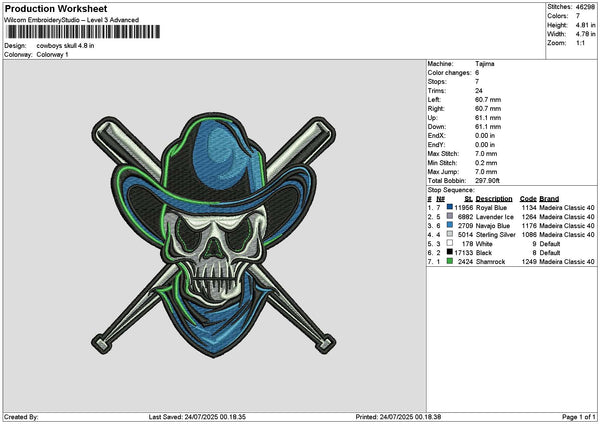
Task: Click the Stitches count value 46298
Action: pos(584,6)
